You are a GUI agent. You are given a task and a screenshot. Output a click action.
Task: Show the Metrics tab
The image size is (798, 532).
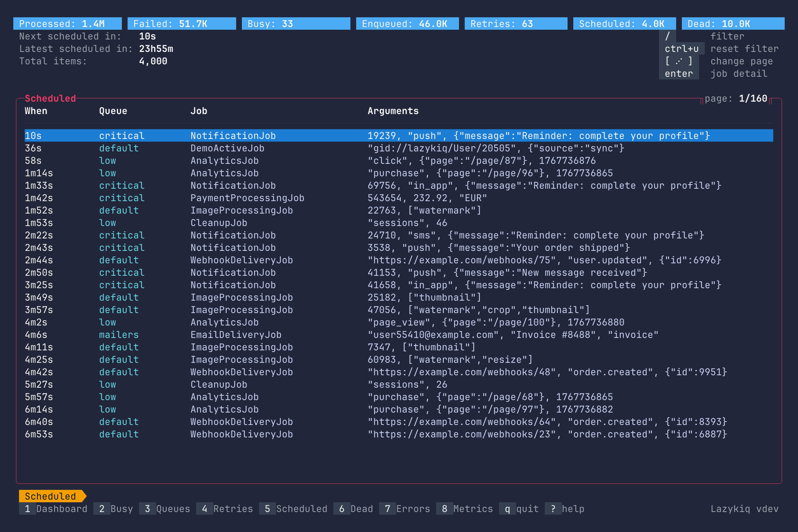coord(465,509)
